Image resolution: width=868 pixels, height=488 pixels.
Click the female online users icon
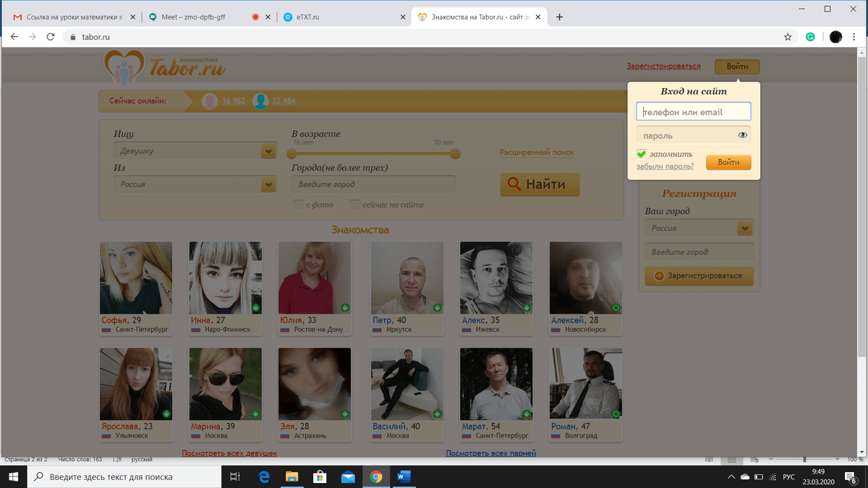[x=210, y=101]
